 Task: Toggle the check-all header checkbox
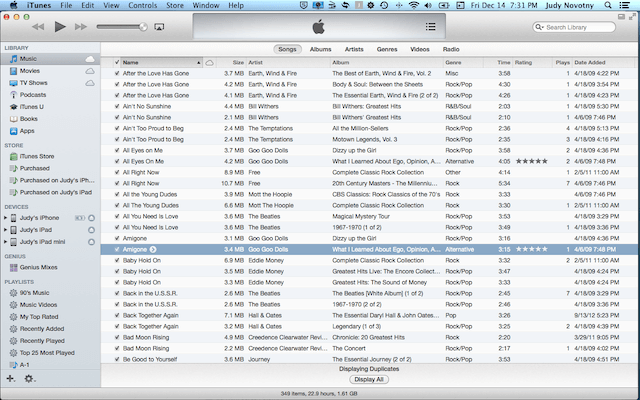coord(117,62)
